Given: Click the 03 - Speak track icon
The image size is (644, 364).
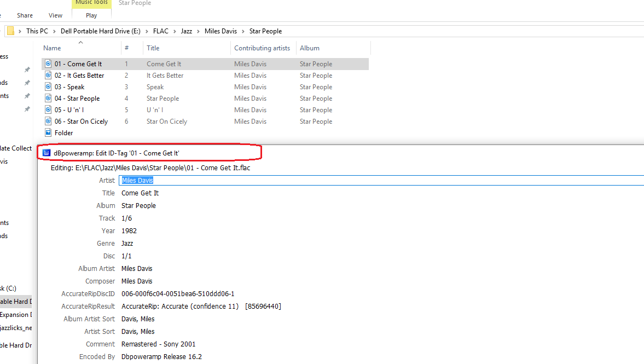Looking at the screenshot, I should click(48, 87).
